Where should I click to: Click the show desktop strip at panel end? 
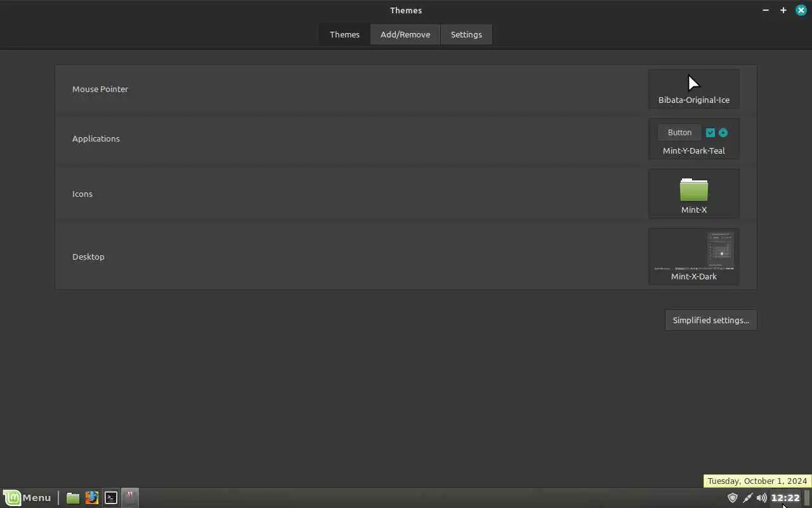[808, 498]
